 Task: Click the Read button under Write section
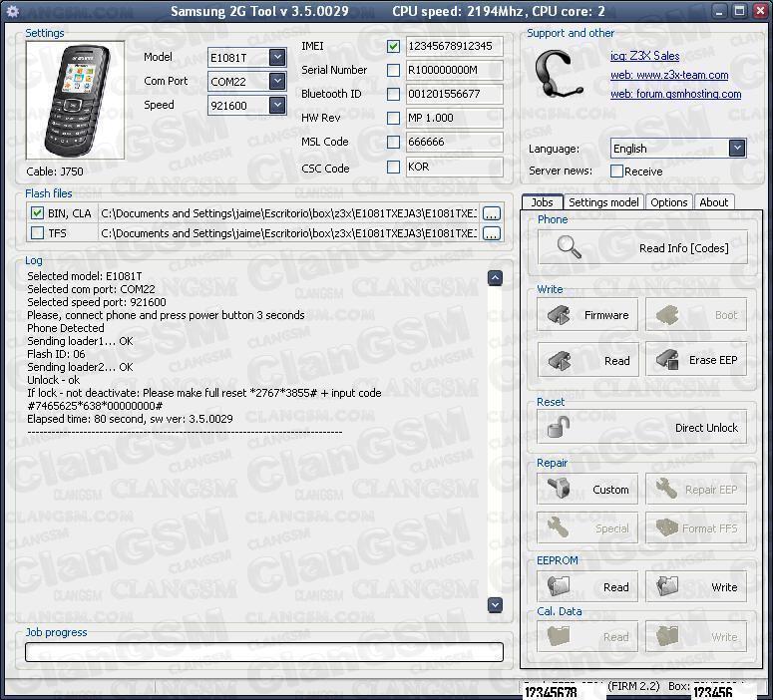pyautogui.click(x=587, y=360)
